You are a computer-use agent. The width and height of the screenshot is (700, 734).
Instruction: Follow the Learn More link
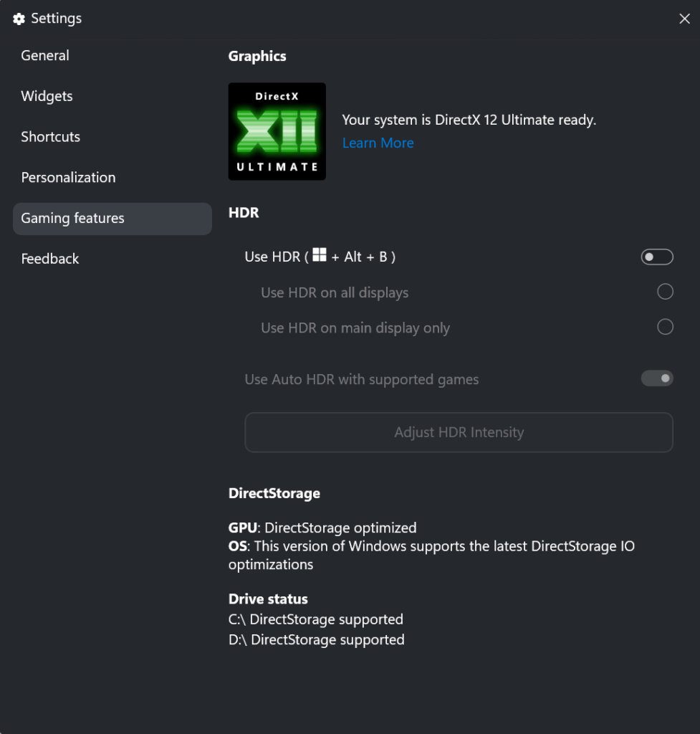pos(378,143)
